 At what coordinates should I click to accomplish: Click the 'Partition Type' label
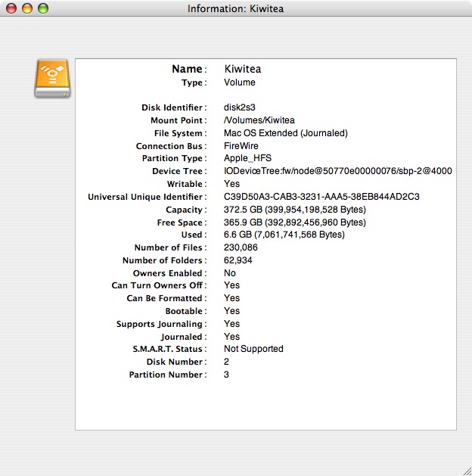click(x=172, y=158)
